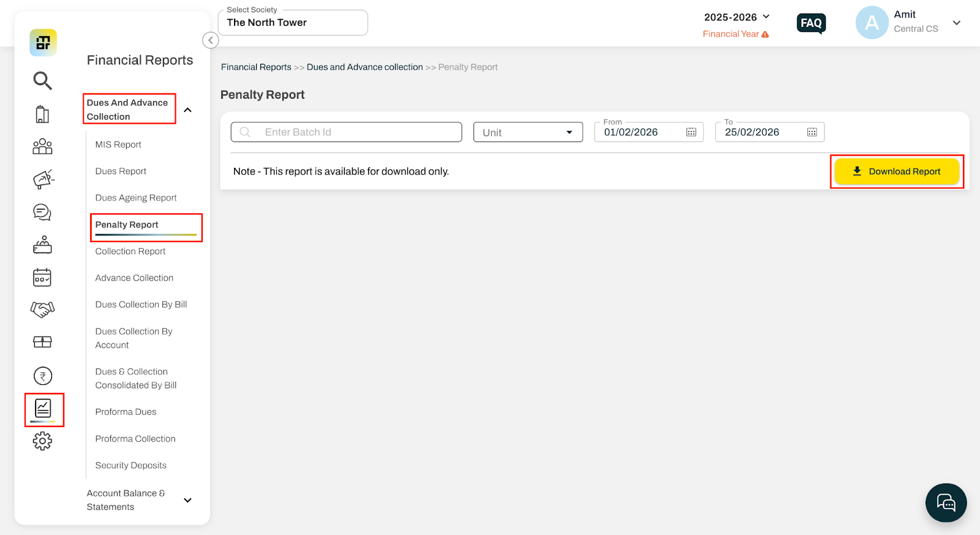Open settings gear icon in sidebar

42,441
